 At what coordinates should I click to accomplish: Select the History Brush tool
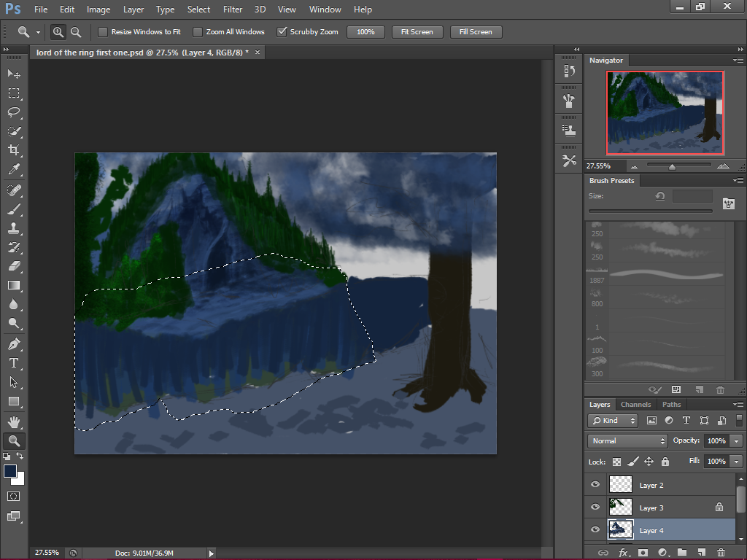[x=14, y=248]
